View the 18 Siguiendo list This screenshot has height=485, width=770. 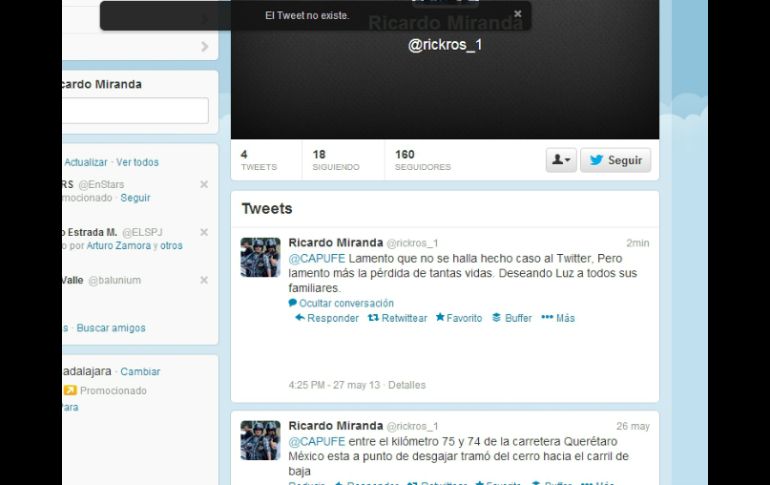pyautogui.click(x=335, y=160)
